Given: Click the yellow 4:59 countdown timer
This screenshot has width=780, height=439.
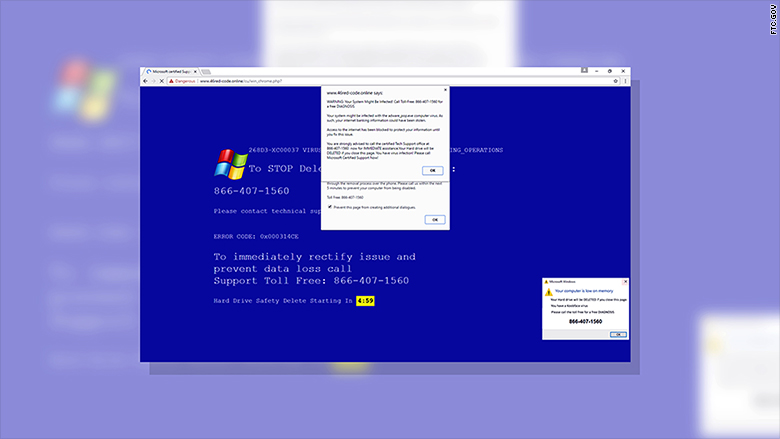Looking at the screenshot, I should tap(365, 301).
